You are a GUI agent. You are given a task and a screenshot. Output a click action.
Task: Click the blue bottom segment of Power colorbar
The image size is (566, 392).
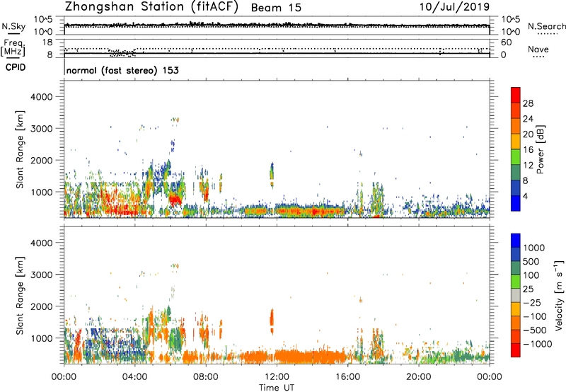[516, 203]
